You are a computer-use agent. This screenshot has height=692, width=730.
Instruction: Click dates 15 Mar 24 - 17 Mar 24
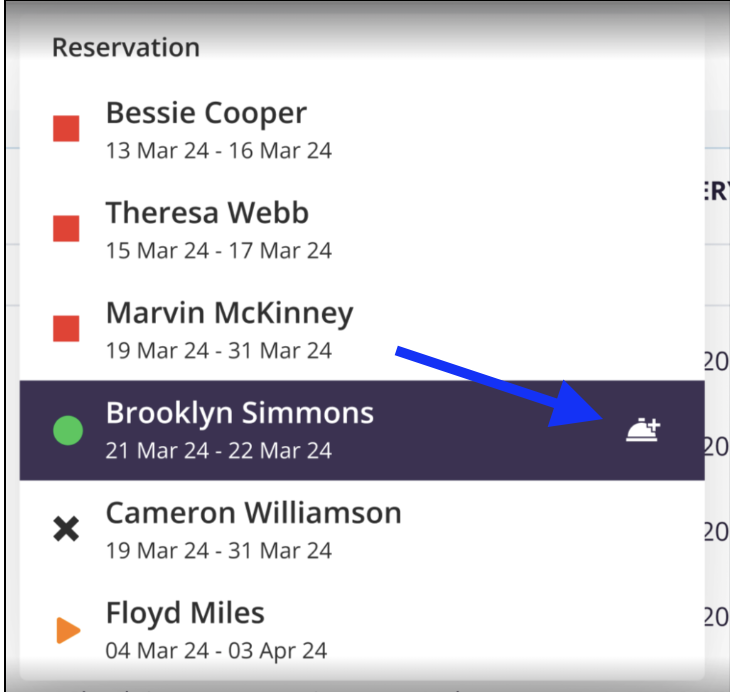click(219, 250)
